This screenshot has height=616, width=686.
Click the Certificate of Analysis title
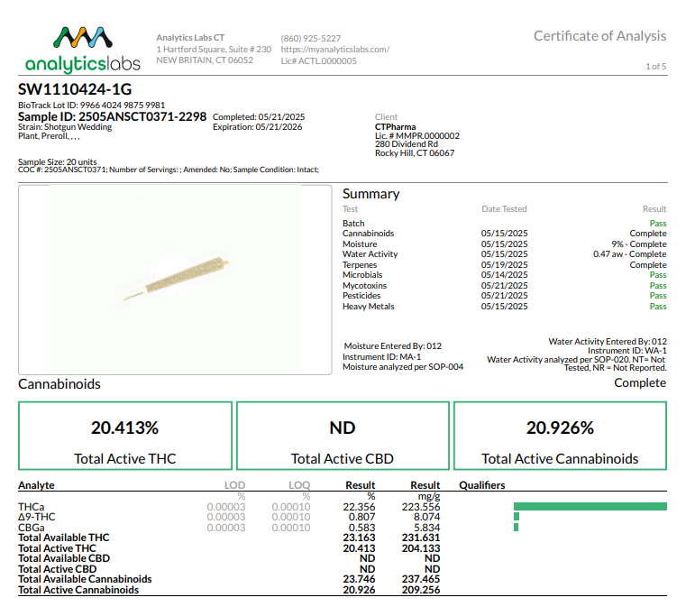coord(599,36)
